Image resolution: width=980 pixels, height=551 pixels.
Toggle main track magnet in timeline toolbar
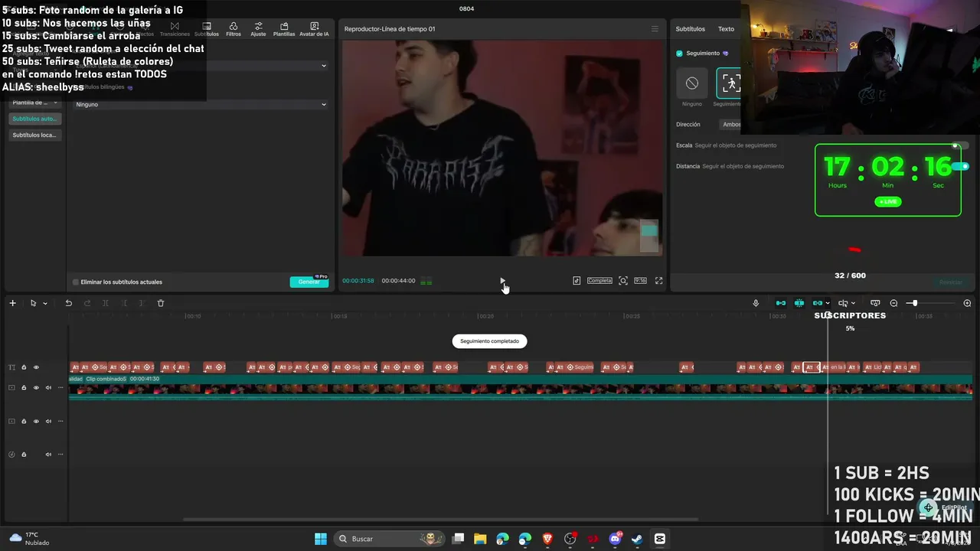[x=780, y=303]
